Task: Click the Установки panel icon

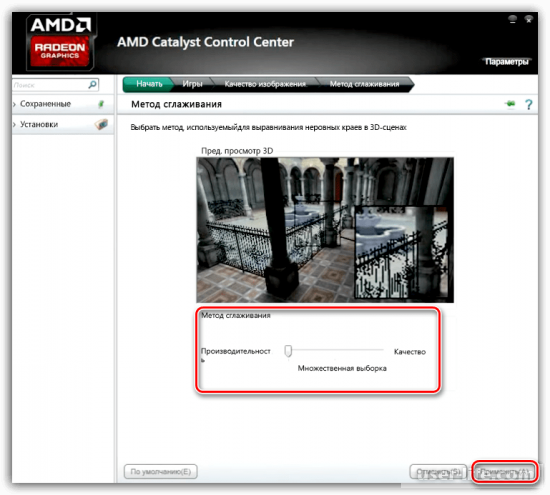Action: pyautogui.click(x=101, y=124)
